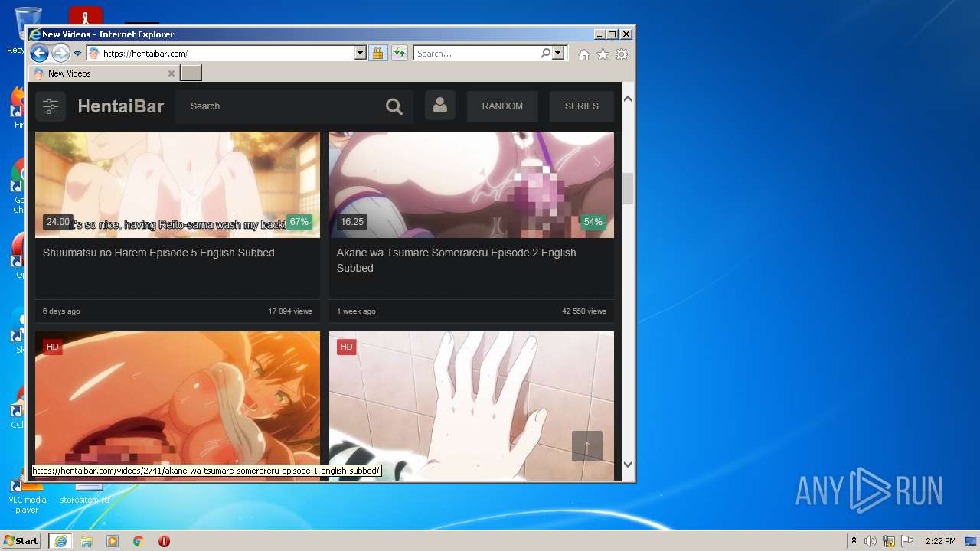Select the New Videos browser tab

104,73
